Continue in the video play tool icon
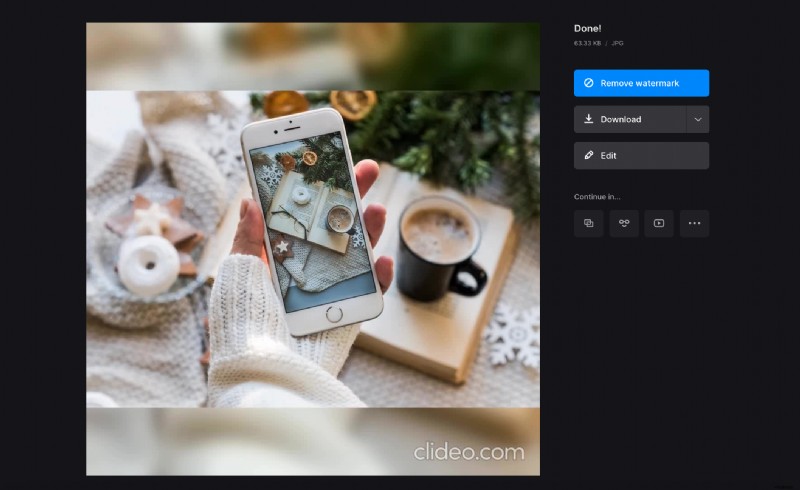The height and width of the screenshot is (490, 800). tap(659, 224)
